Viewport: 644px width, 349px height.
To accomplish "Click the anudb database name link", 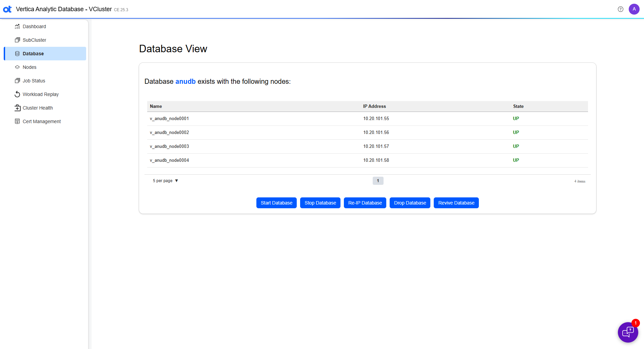I will point(185,81).
